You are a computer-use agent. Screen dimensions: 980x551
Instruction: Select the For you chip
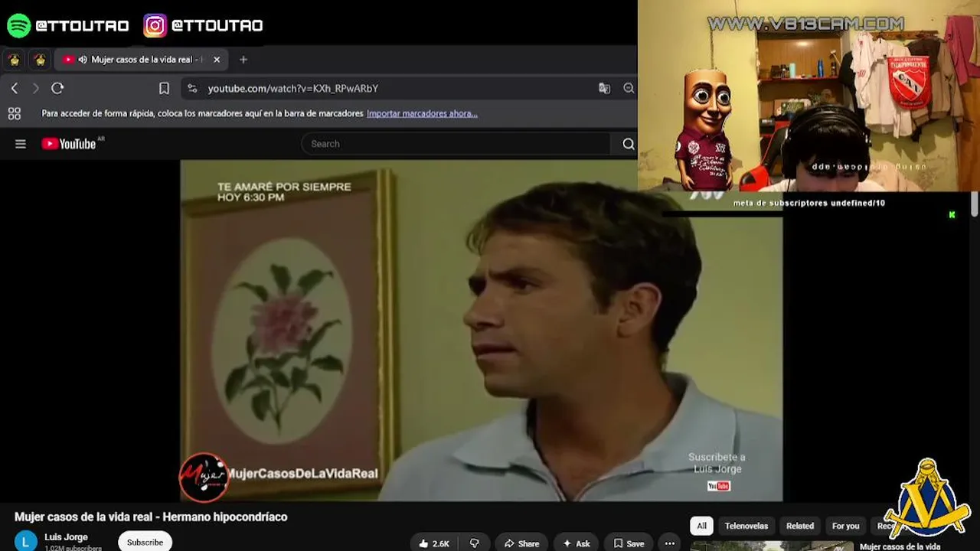point(845,526)
